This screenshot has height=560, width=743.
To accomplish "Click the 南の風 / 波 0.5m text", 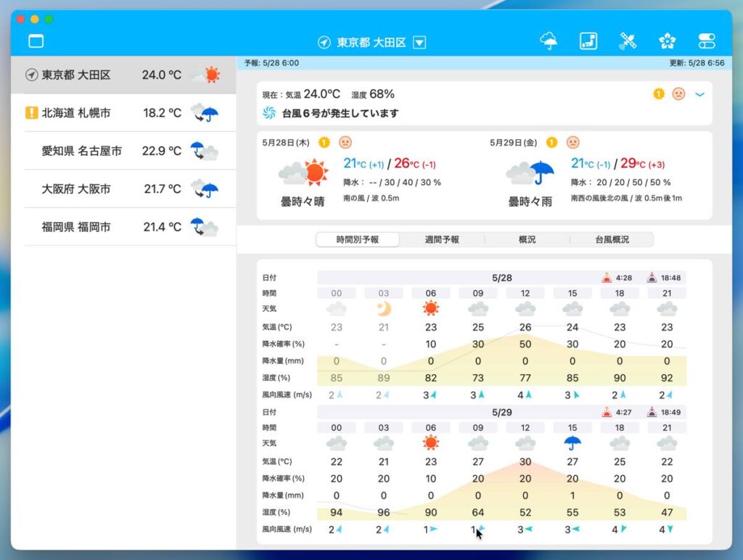I will [x=371, y=198].
